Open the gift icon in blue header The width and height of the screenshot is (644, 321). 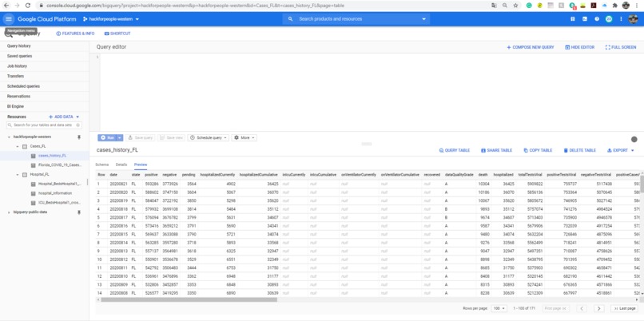click(573, 19)
